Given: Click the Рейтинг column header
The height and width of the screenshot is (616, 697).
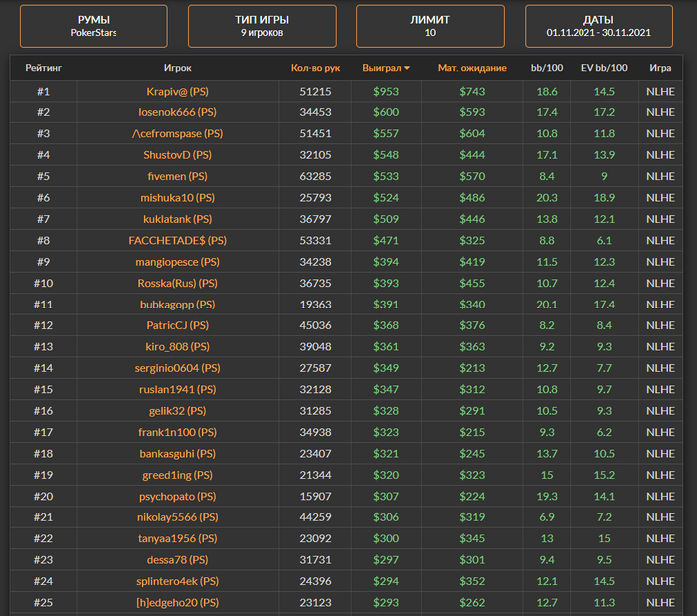Looking at the screenshot, I should tap(43, 69).
